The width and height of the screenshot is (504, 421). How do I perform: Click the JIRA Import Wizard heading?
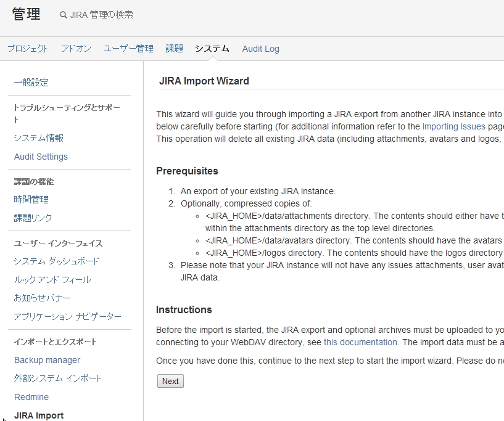pyautogui.click(x=204, y=81)
